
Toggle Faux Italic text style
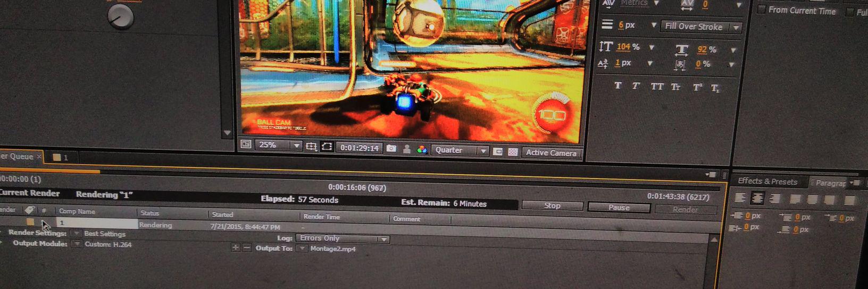pos(636,86)
